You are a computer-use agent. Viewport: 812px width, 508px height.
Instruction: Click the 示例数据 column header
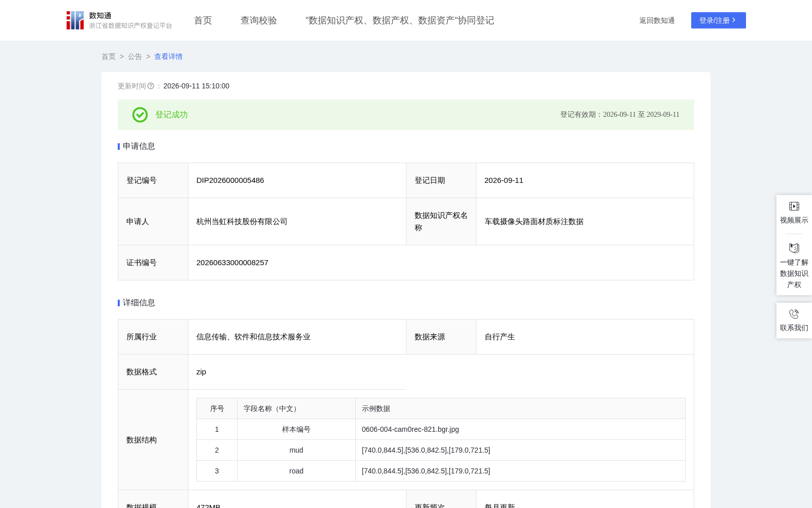pos(376,408)
